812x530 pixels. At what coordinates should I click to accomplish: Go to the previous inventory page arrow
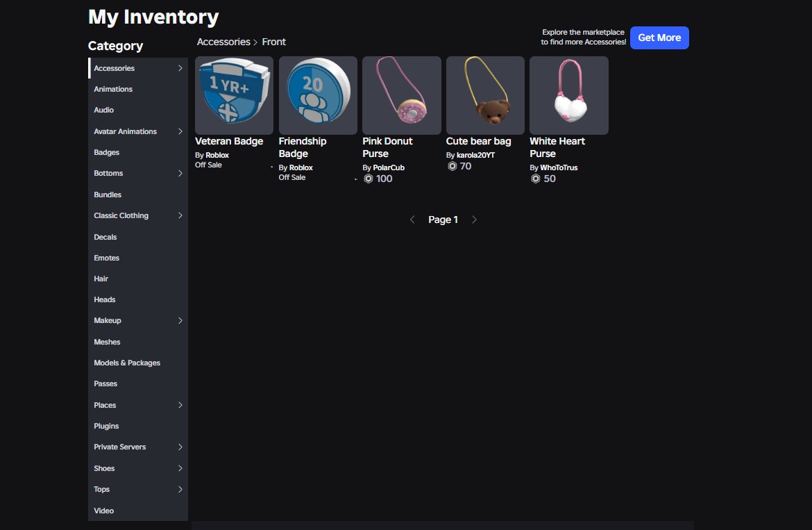click(x=412, y=220)
